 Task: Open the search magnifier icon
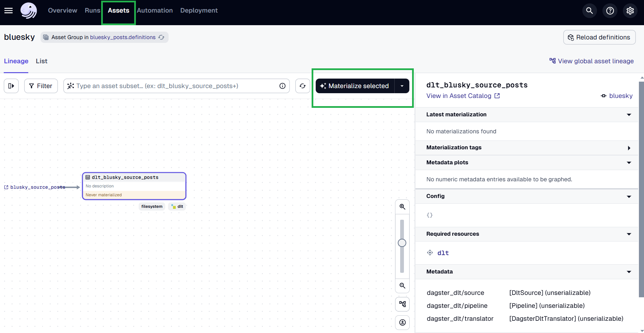pyautogui.click(x=590, y=11)
